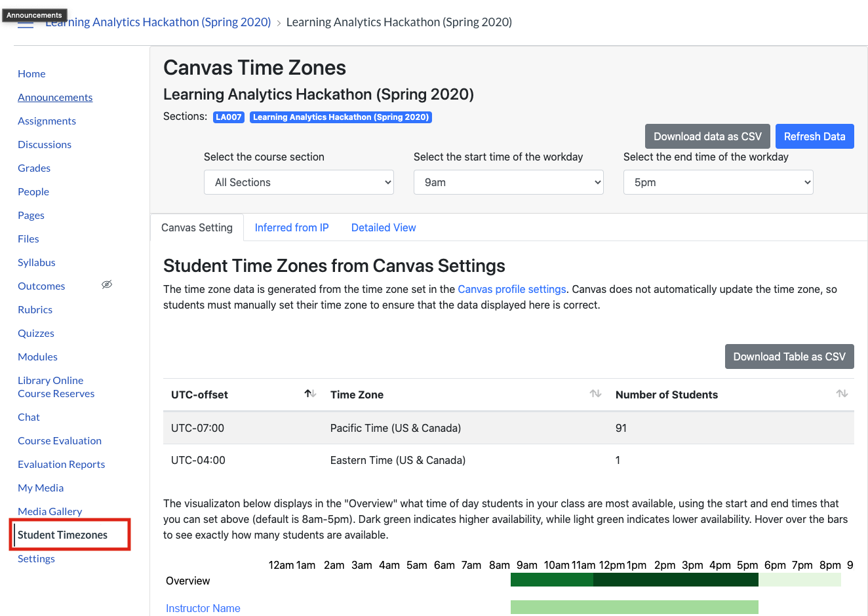Click the LA007 section badge
Image resolution: width=868 pixels, height=616 pixels.
coord(229,117)
